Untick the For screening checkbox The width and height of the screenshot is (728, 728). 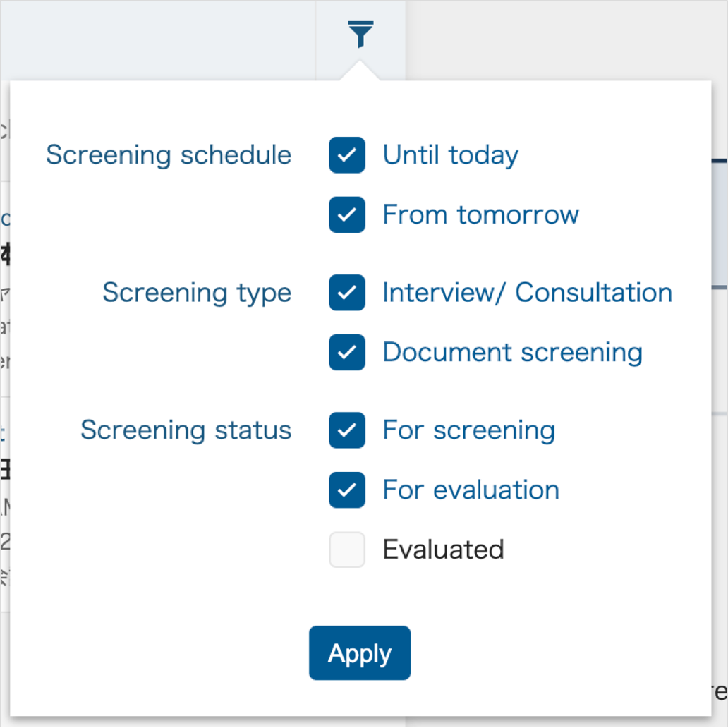[347, 430]
